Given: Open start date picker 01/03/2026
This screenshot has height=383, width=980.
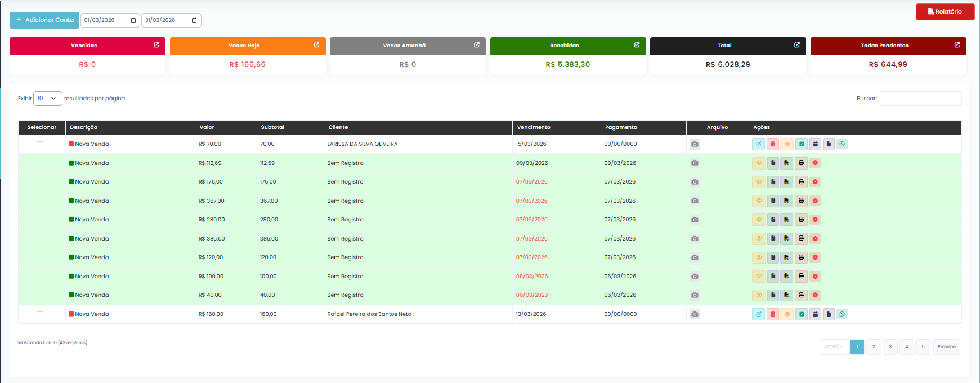Looking at the screenshot, I should [133, 20].
